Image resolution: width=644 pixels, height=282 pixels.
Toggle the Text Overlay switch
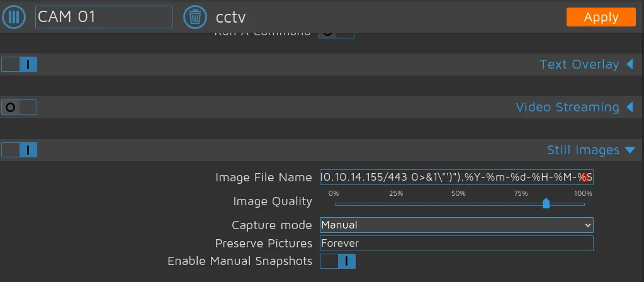20,64
